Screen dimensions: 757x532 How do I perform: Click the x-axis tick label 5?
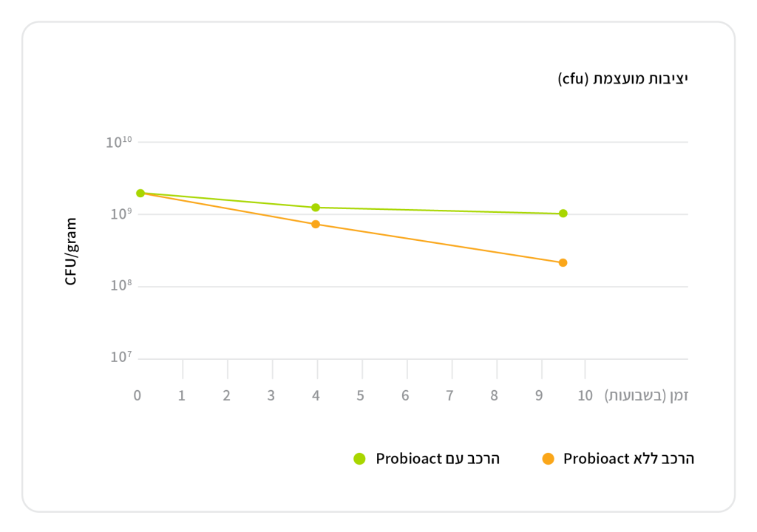361,395
